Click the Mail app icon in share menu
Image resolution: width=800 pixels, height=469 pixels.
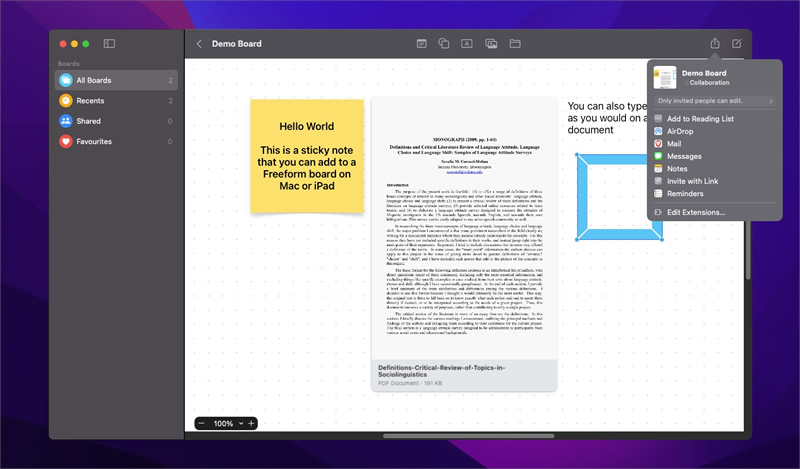point(658,144)
